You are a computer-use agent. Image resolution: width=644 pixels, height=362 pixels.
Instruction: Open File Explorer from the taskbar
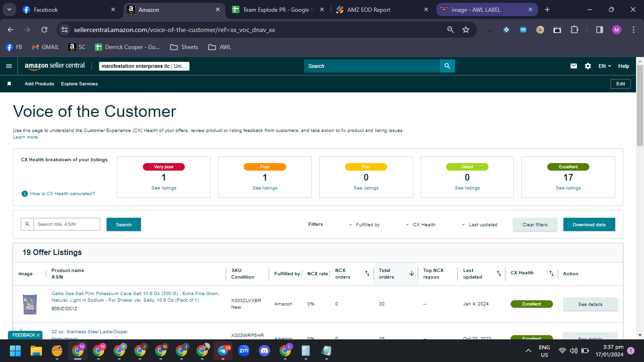coord(36,351)
